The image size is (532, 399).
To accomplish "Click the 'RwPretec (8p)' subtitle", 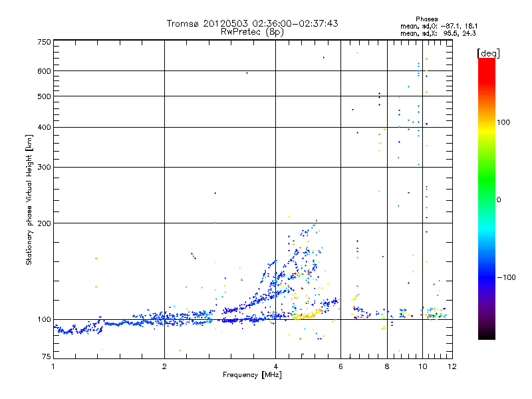I will click(252, 32).
